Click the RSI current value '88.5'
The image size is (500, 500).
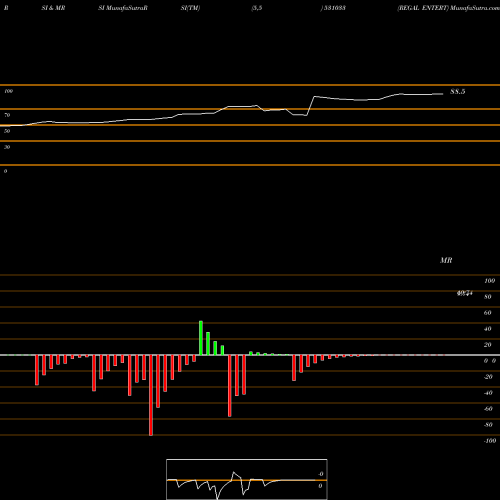click(458, 92)
